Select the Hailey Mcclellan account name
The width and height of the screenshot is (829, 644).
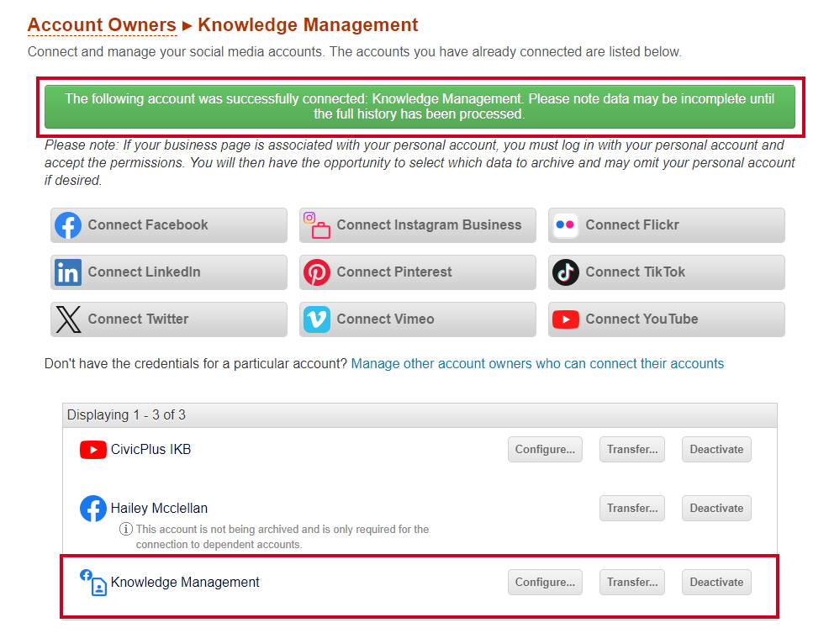click(x=159, y=508)
